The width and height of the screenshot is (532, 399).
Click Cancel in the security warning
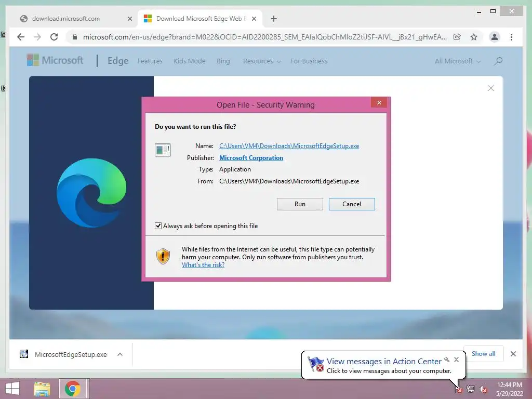[352, 204]
